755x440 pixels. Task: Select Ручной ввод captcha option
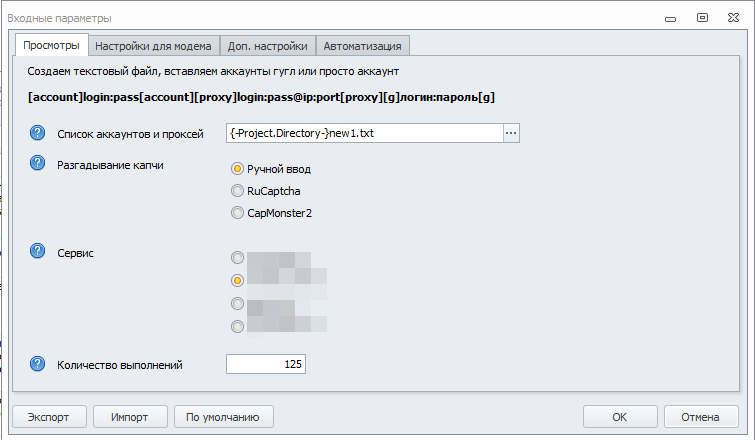pyautogui.click(x=237, y=169)
